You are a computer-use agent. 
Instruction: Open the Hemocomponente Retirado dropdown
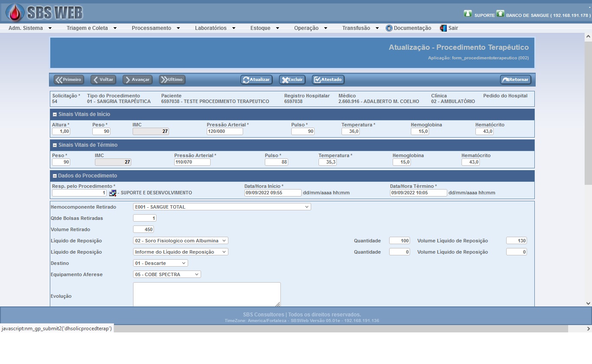[221, 207]
